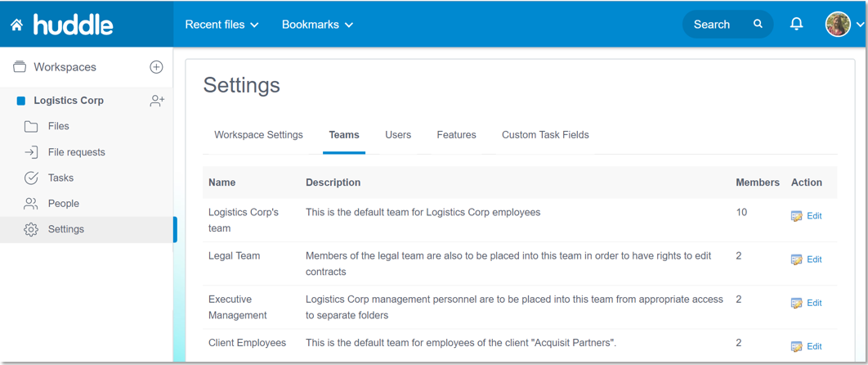Expand the Recent files dropdown
Image resolution: width=868 pixels, height=365 pixels.
coord(222,25)
